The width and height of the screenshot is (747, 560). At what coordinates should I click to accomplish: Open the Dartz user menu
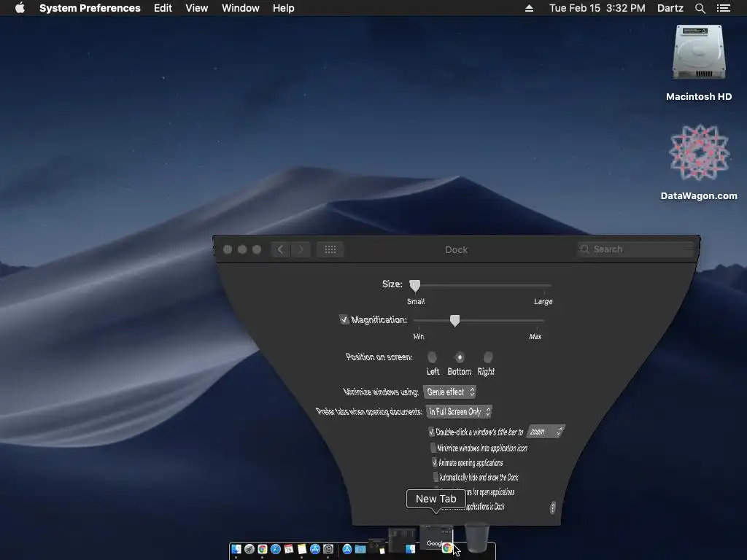point(670,8)
